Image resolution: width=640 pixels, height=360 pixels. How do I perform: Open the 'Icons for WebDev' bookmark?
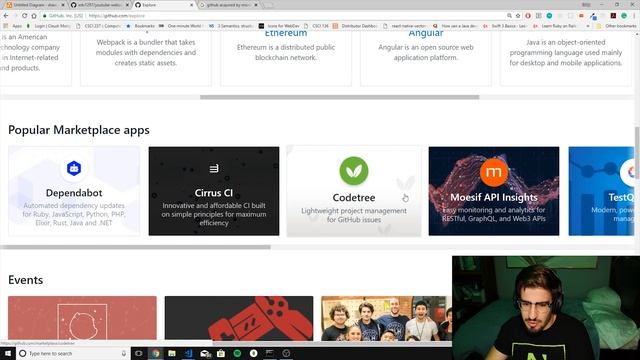(279, 26)
